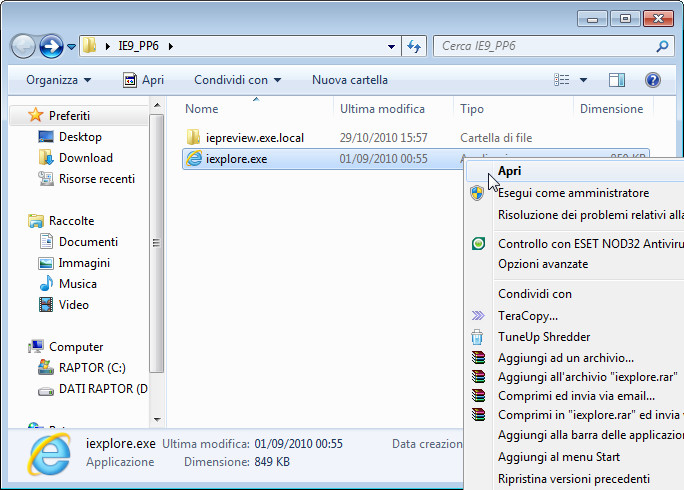This screenshot has height=490, width=684.
Task: Click the change view icon
Action: coord(561,80)
